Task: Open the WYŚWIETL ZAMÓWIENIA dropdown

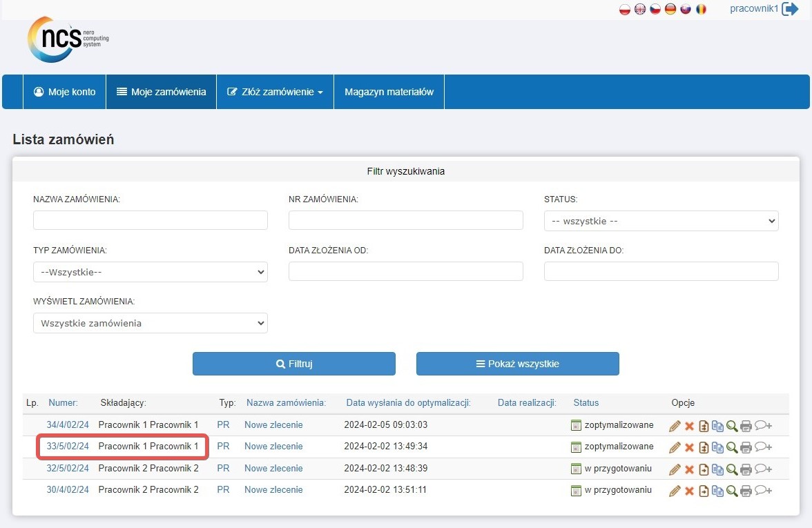Action: pyautogui.click(x=151, y=323)
